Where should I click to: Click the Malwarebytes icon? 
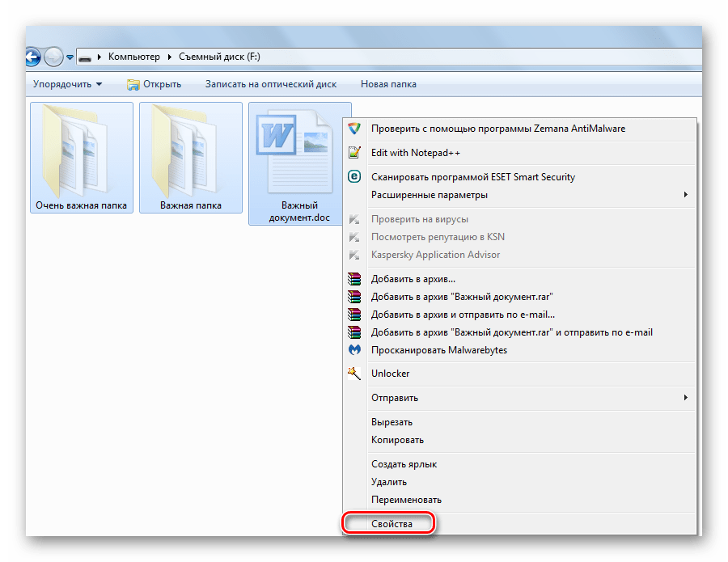coord(354,350)
